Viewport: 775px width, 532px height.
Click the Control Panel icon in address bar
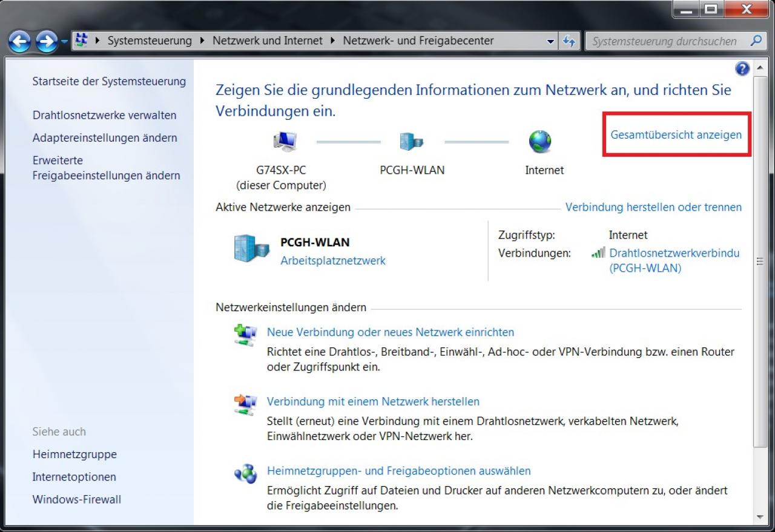(81, 41)
